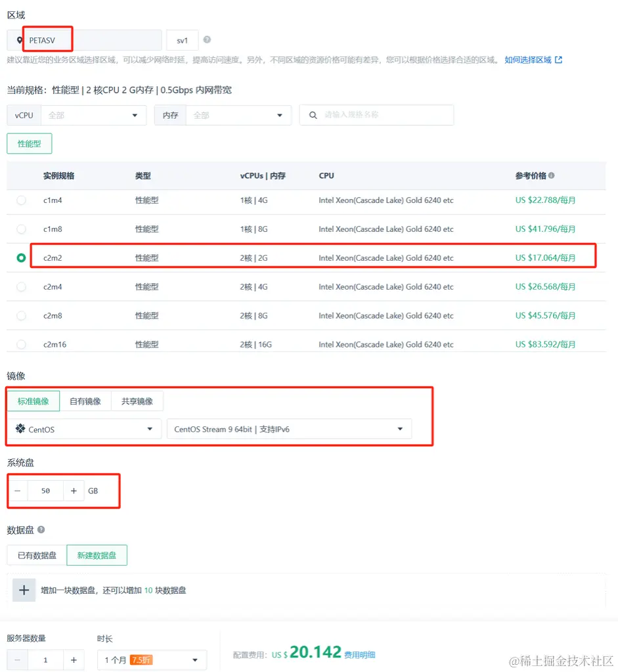Click the plus icon to add a data disk

[24, 590]
